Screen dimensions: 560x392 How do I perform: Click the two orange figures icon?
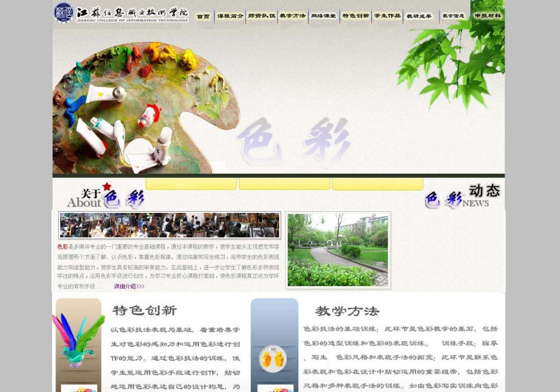(x=273, y=358)
